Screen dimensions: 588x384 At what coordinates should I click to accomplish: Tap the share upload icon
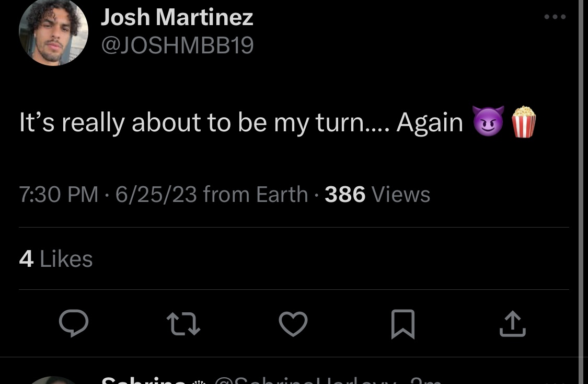point(513,323)
